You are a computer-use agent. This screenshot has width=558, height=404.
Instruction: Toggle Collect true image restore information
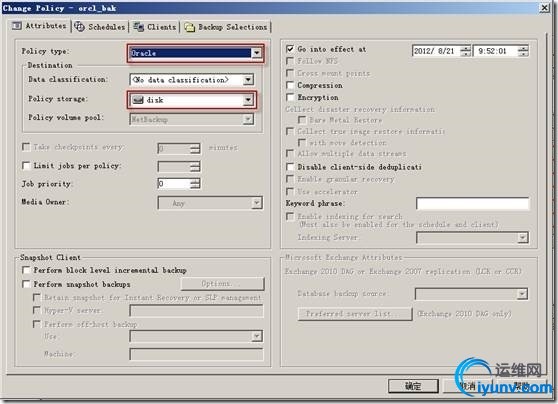[290, 131]
